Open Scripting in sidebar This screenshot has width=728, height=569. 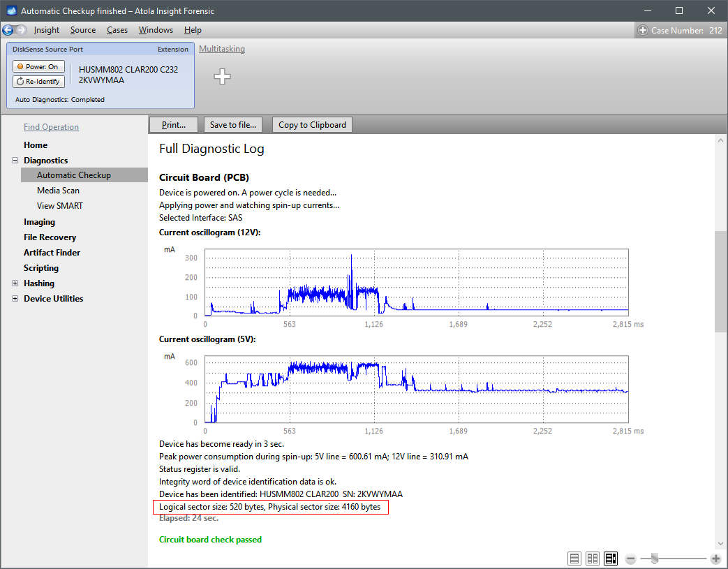41,268
